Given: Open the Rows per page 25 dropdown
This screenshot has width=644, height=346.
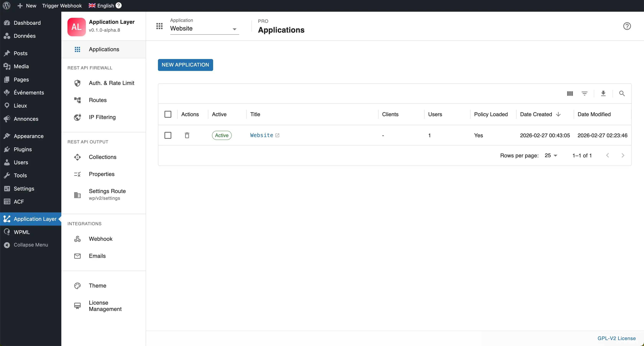Looking at the screenshot, I should (x=551, y=155).
